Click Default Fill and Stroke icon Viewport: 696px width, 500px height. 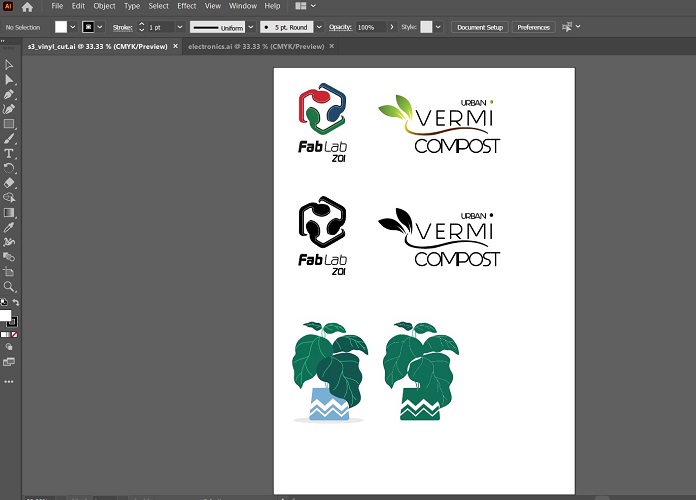[x=4, y=302]
